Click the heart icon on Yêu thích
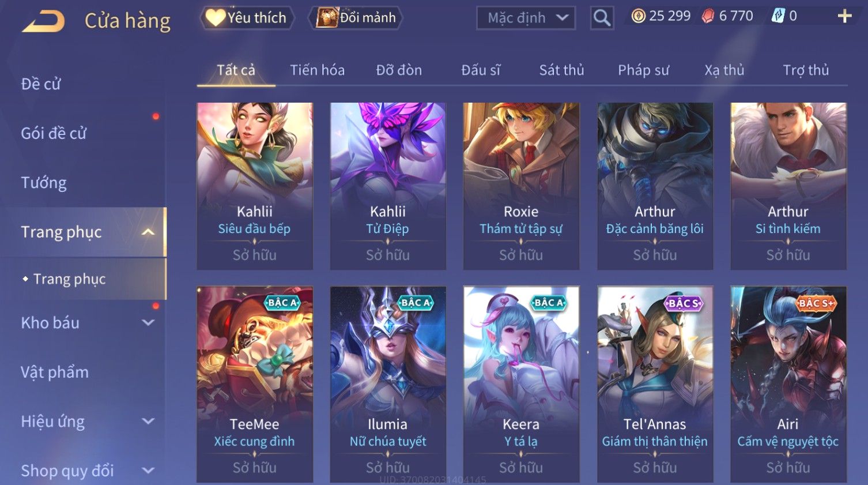 (215, 17)
